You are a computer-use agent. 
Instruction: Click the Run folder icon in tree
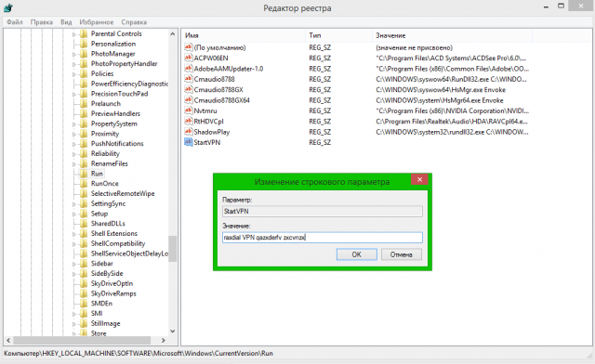point(84,174)
